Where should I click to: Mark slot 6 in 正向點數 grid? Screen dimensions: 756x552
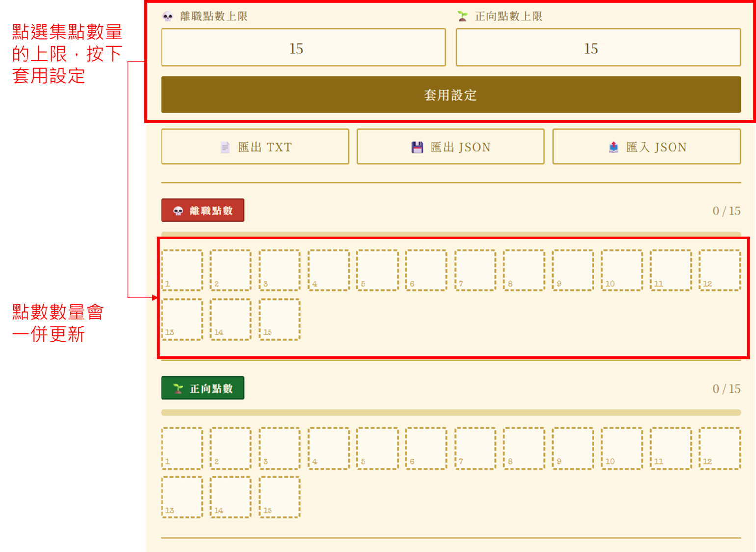[x=426, y=448]
